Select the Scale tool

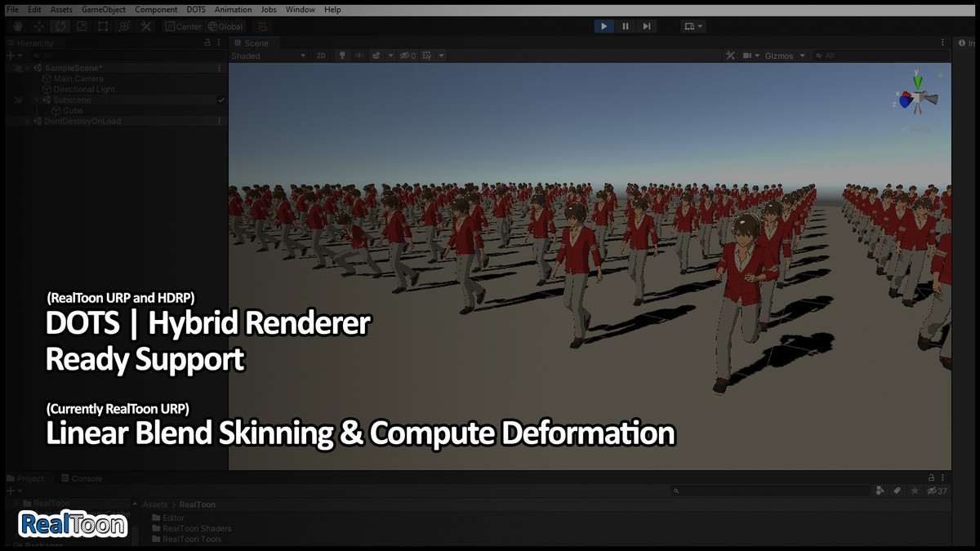pos(81,26)
